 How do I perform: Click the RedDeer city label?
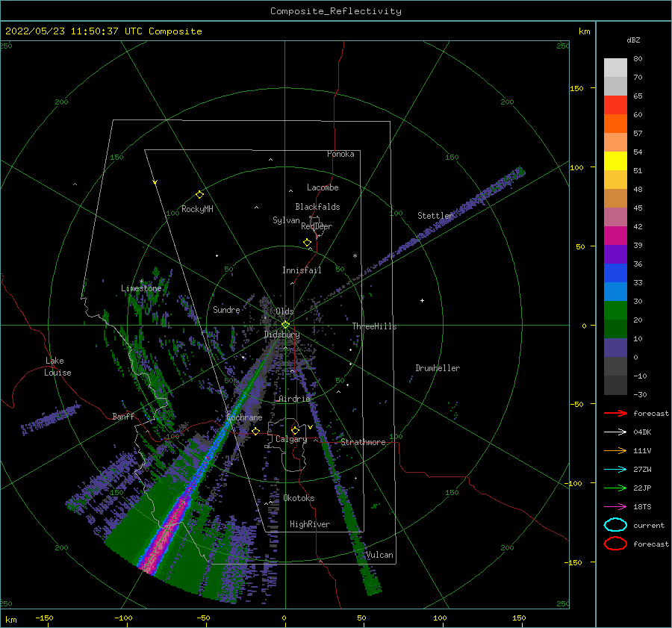pos(317,226)
